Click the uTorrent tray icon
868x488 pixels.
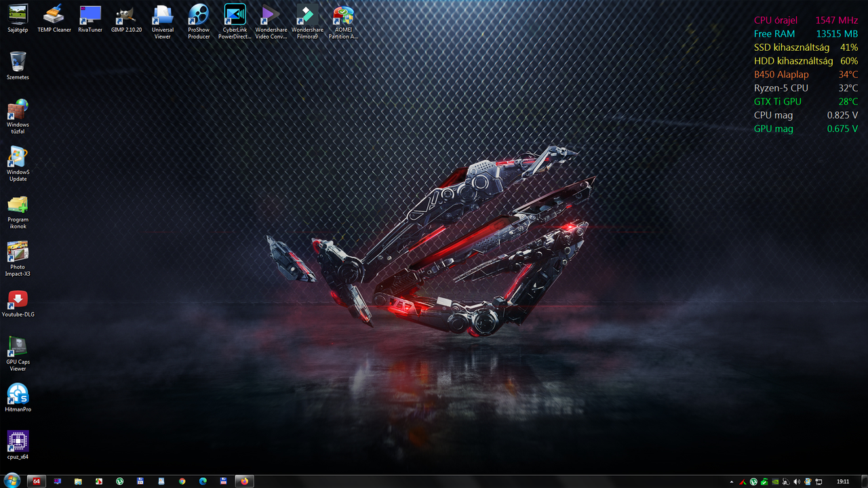click(753, 482)
